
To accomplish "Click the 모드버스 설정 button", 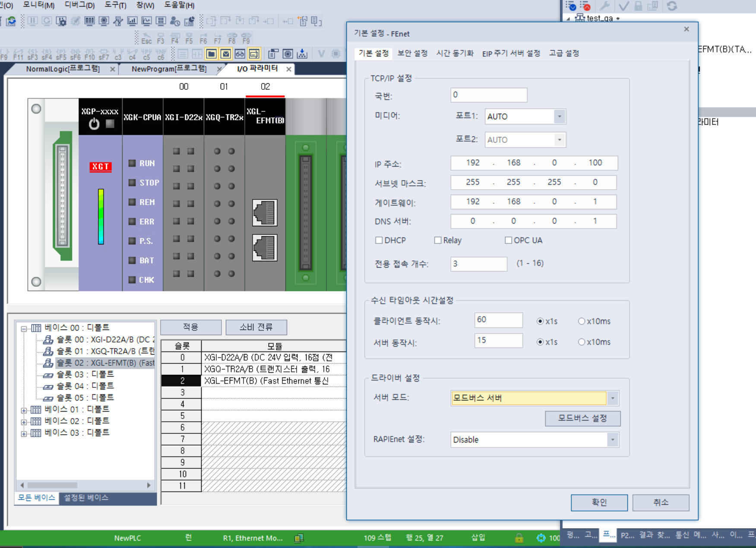I will pyautogui.click(x=582, y=418).
